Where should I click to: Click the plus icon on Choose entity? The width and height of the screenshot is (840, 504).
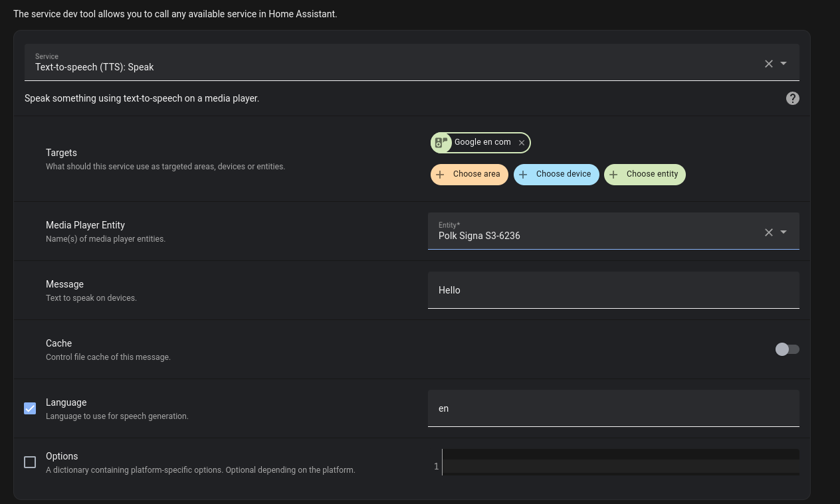[612, 174]
